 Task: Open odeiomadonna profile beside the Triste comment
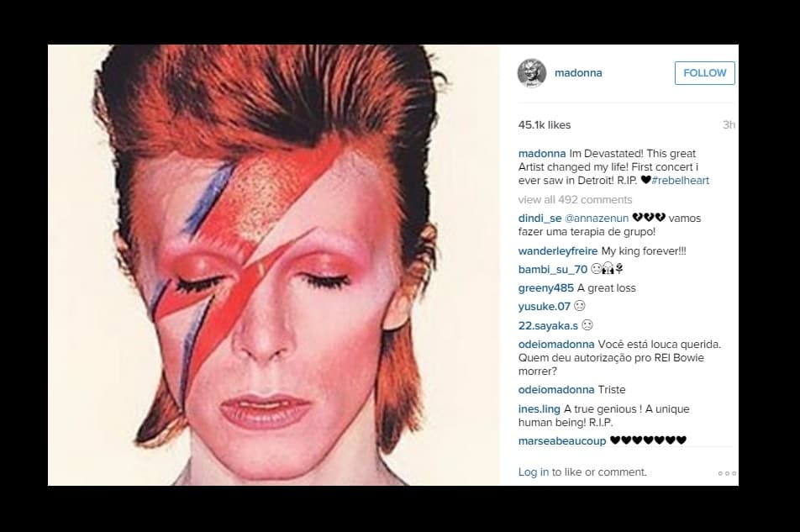[x=556, y=390]
